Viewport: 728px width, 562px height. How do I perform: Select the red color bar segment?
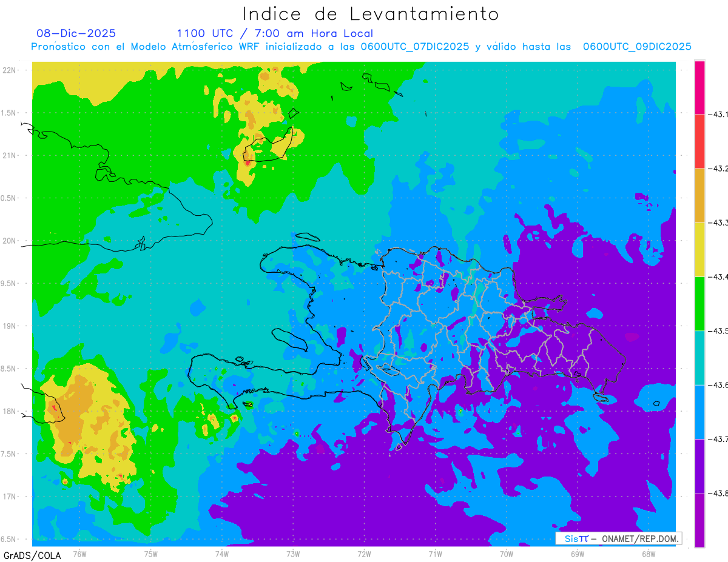[x=699, y=141]
